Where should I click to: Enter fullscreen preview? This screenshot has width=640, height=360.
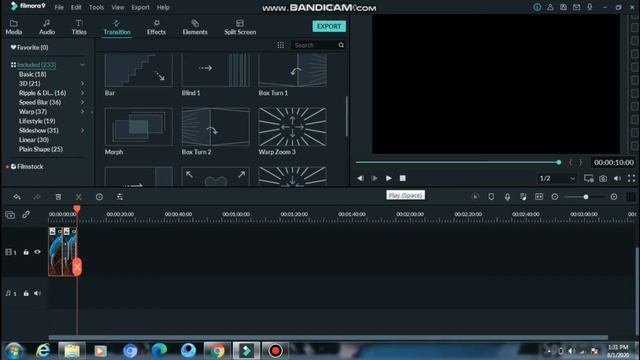point(631,178)
